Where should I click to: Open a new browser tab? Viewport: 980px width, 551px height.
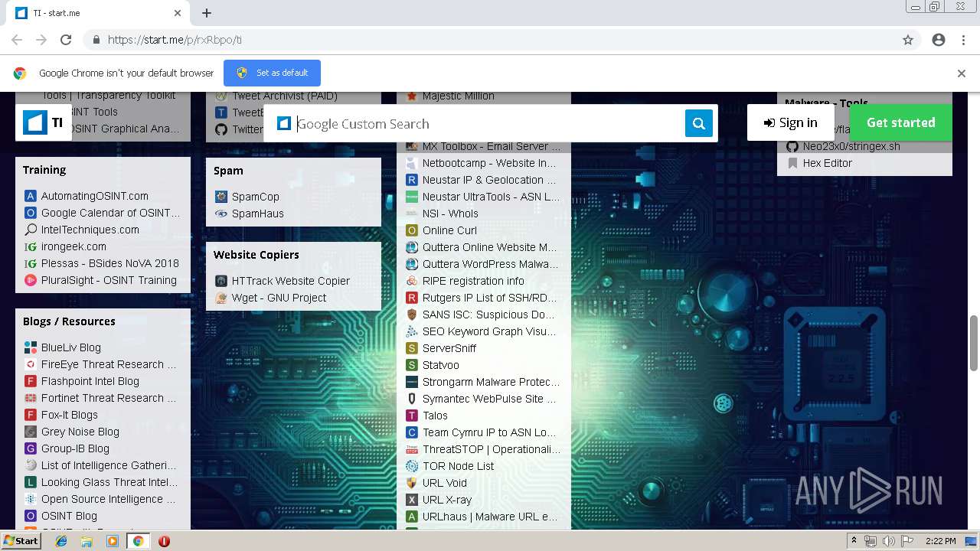[207, 13]
